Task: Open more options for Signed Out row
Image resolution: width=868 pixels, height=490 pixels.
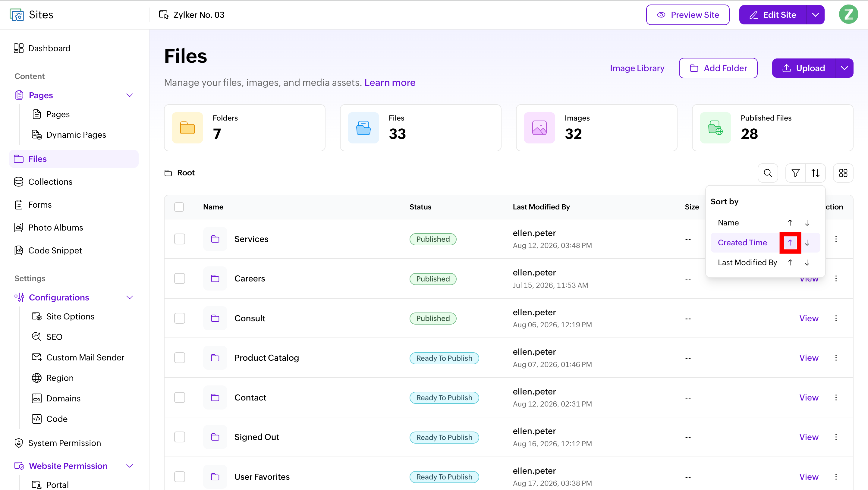Action: click(836, 437)
